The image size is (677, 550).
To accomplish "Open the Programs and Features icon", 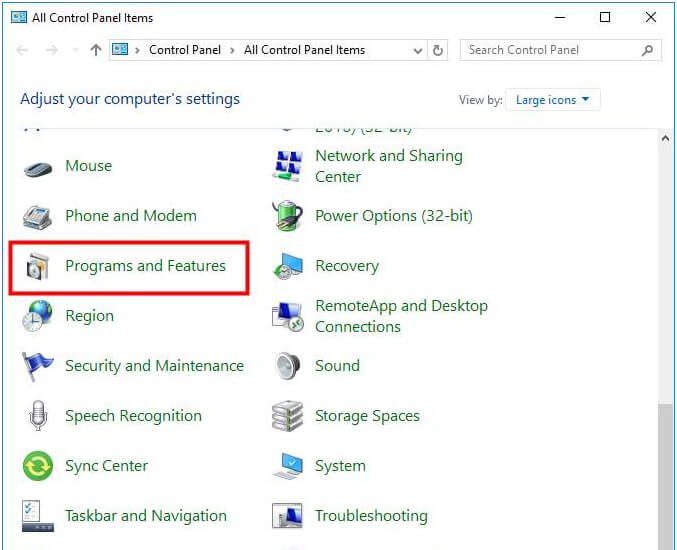I will (x=38, y=266).
